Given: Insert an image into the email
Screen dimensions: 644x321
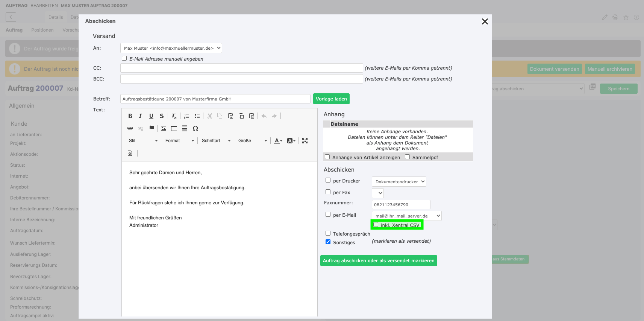Looking at the screenshot, I should tap(164, 128).
